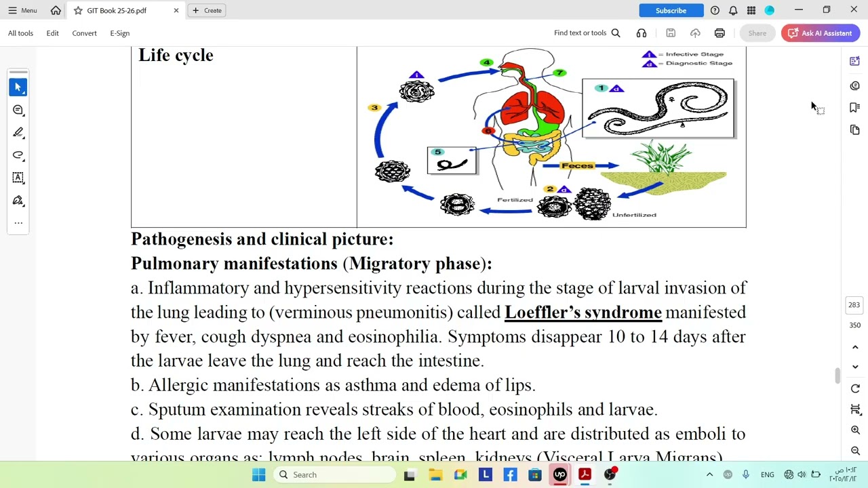Show more tools via three dots

coord(18,222)
